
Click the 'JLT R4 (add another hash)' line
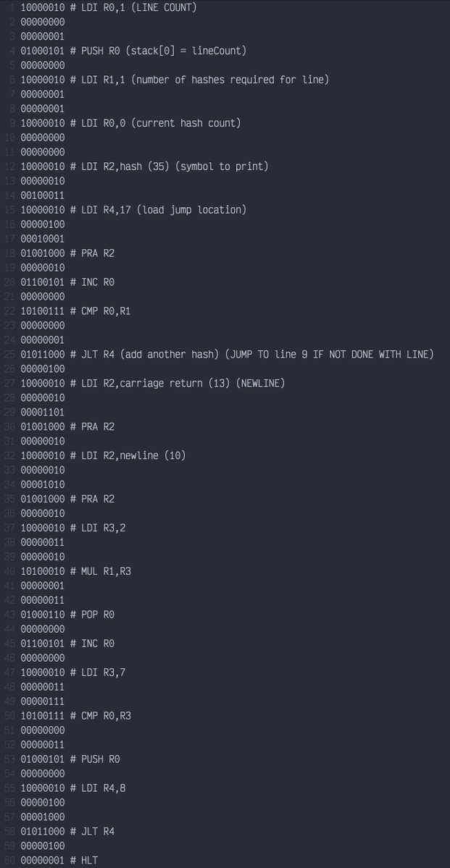coord(228,354)
